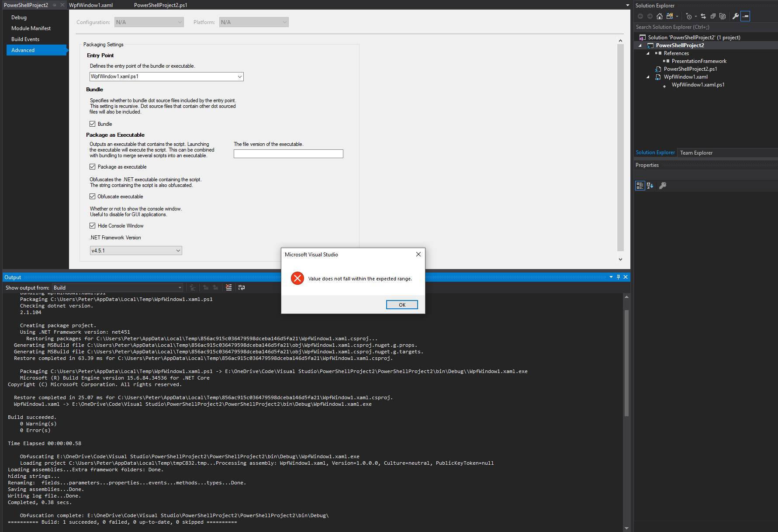
Task: Click the file version input field
Action: (288, 154)
